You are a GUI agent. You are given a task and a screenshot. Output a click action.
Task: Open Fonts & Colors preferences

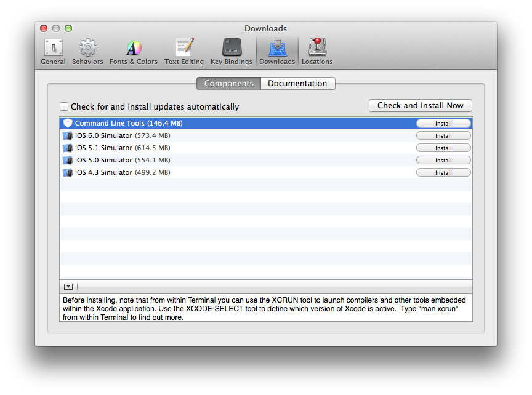tap(134, 52)
